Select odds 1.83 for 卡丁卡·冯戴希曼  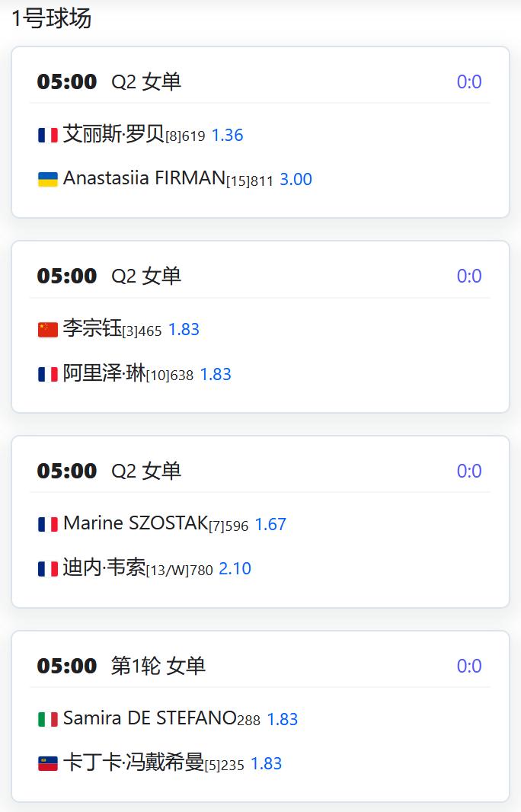tap(266, 763)
